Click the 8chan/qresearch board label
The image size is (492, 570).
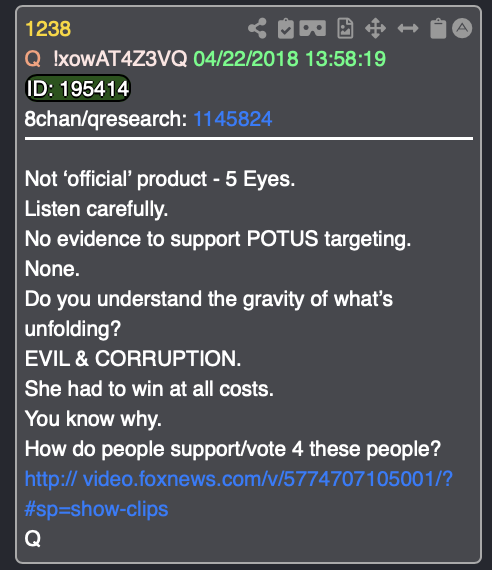click(106, 119)
